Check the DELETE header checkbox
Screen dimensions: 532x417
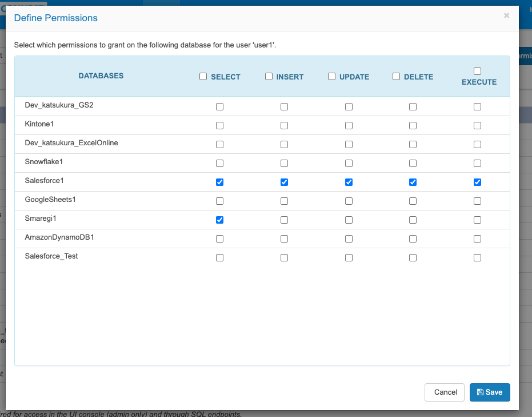point(397,77)
